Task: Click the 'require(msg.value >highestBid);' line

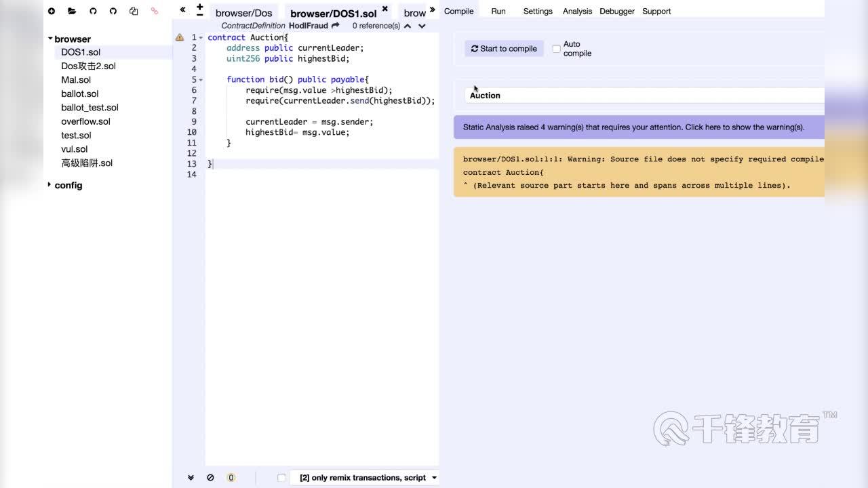Action: tap(319, 90)
